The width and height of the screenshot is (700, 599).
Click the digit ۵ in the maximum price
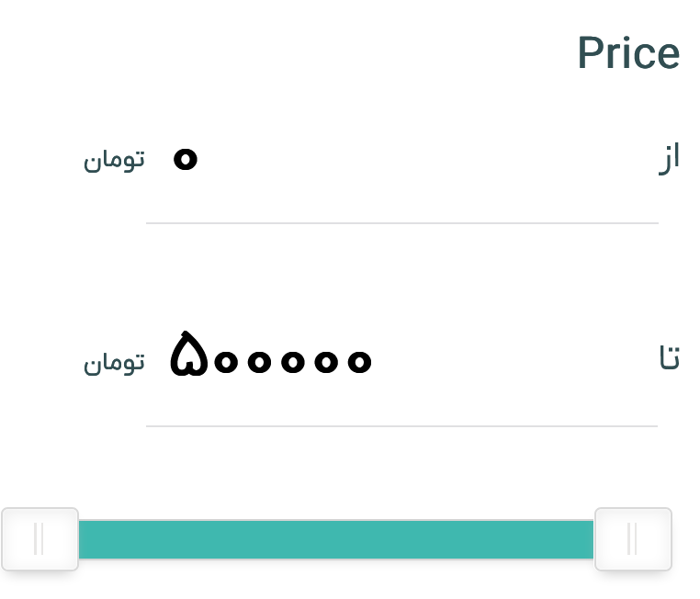click(x=186, y=356)
